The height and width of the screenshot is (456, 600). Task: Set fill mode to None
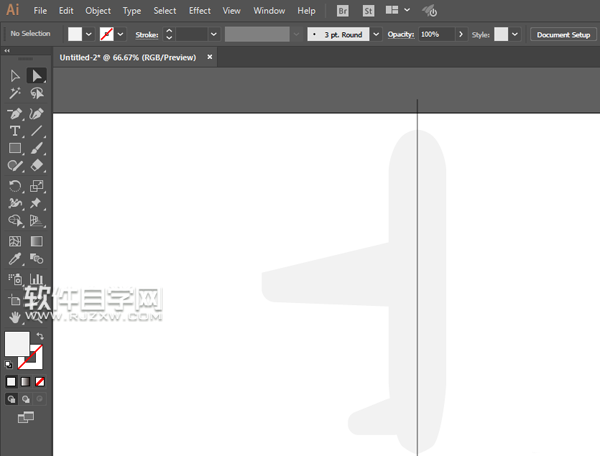(x=39, y=382)
